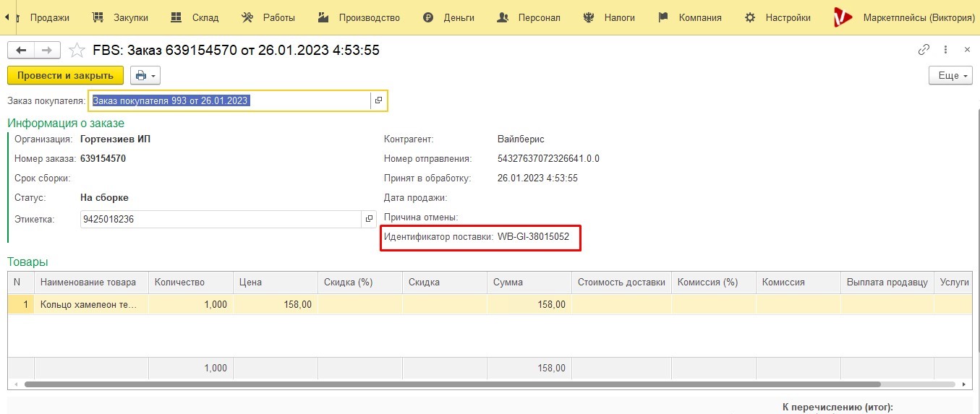
Task: Go back with the left arrow button
Action: click(21, 50)
